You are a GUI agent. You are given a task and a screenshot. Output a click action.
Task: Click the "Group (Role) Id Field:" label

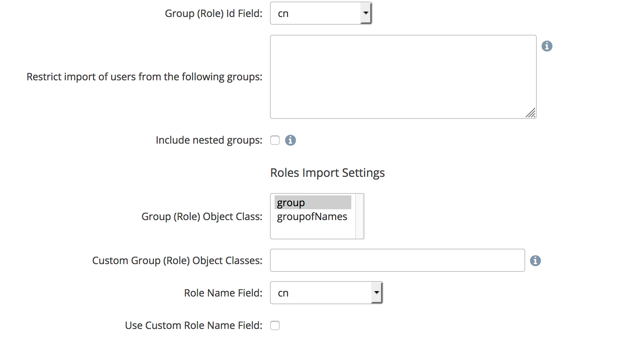click(x=213, y=14)
